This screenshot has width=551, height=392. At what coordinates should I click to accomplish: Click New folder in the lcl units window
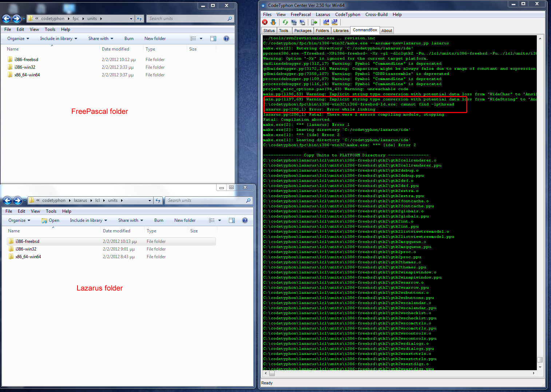click(x=185, y=220)
